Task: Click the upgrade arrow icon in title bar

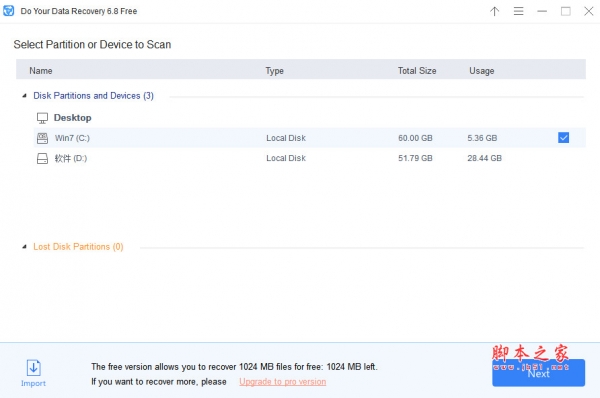Action: click(495, 11)
